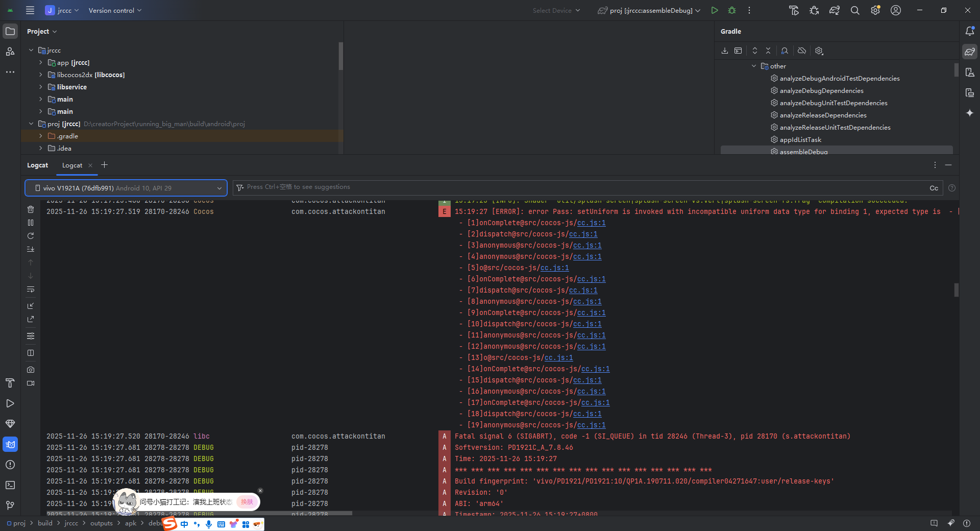Toggle soft-wrap in logcat
Viewport: 980px width, 531px height.
click(x=31, y=289)
